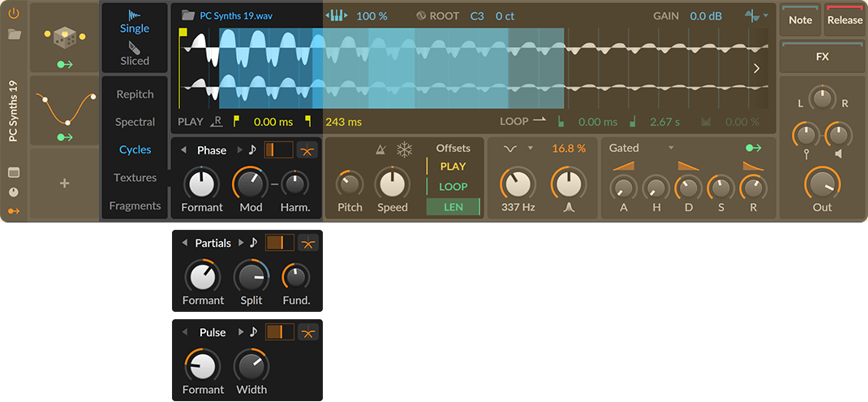Click the yellow play start marker flag
The height and width of the screenshot is (402, 868).
tap(183, 32)
